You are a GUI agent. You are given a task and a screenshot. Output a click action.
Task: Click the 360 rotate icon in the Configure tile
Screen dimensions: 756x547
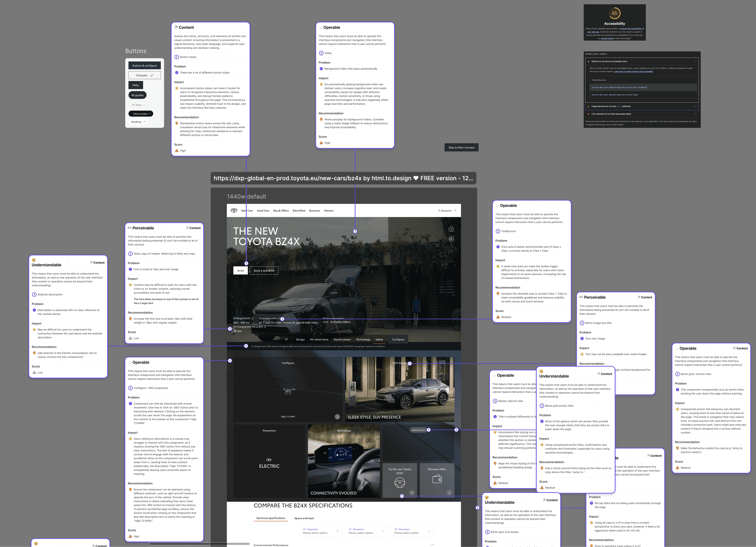pos(288,391)
